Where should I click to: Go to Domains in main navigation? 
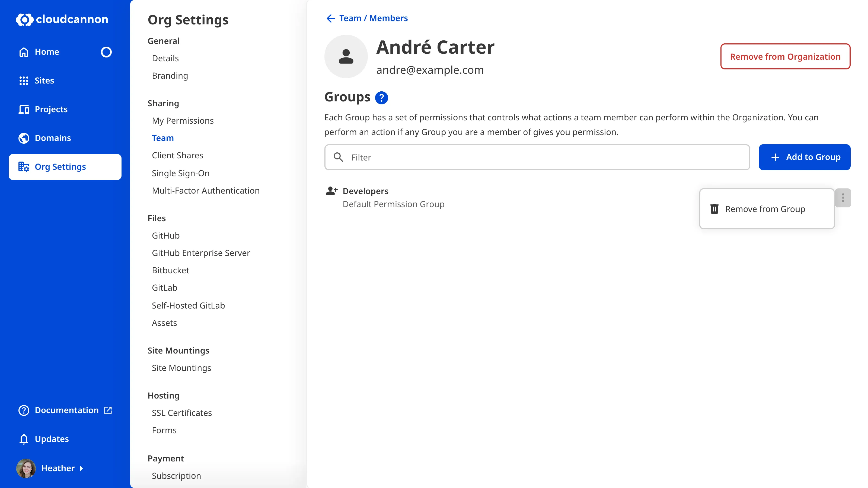65,138
